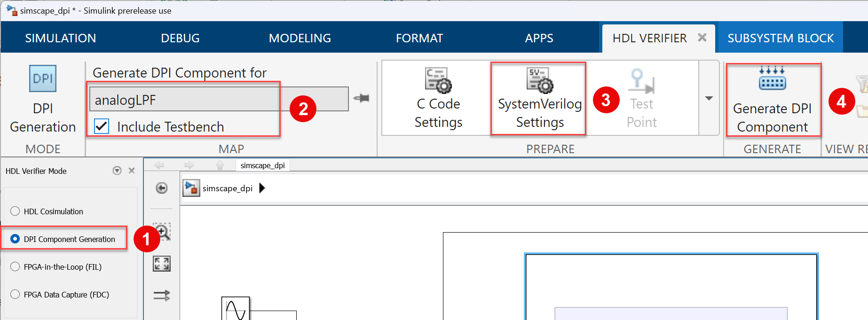
Task: Select the zoom in tool
Action: (x=162, y=232)
